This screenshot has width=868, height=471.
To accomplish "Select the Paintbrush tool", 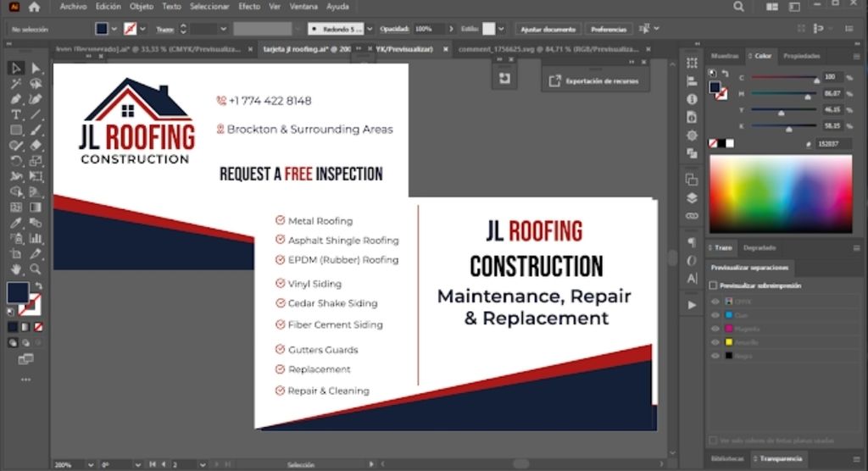I will (x=36, y=130).
